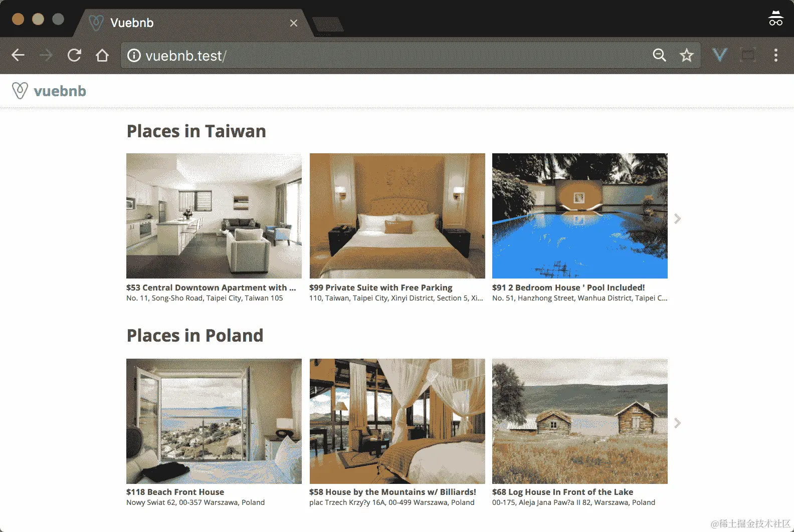Select the Vuebnb browser tab
The image size is (794, 532).
click(x=193, y=23)
